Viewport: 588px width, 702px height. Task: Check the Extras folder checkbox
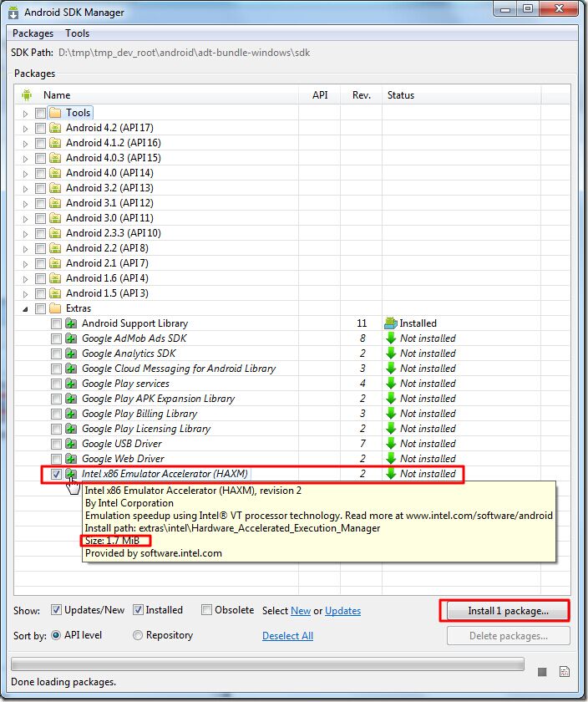[x=40, y=308]
